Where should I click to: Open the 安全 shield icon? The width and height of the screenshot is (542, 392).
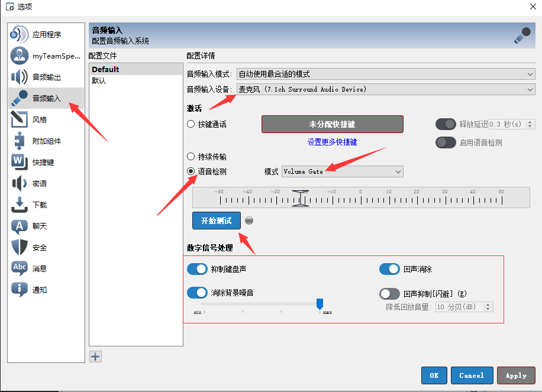click(20, 247)
